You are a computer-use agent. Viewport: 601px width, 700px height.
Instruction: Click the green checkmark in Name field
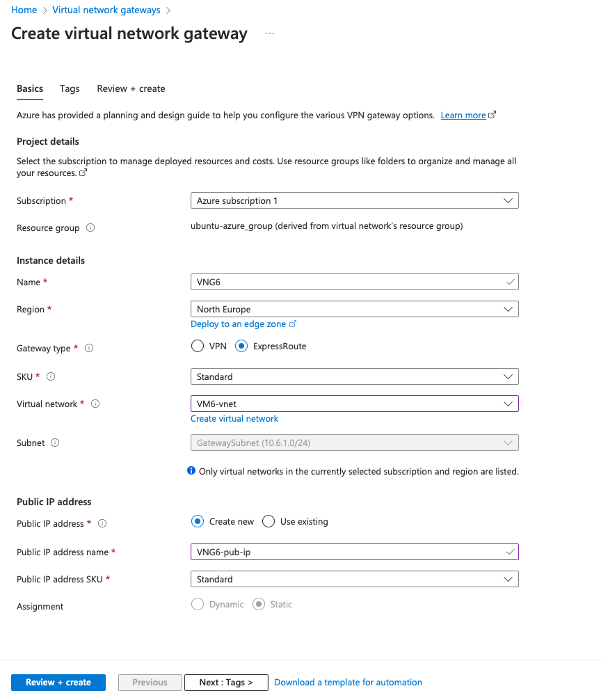(x=511, y=282)
